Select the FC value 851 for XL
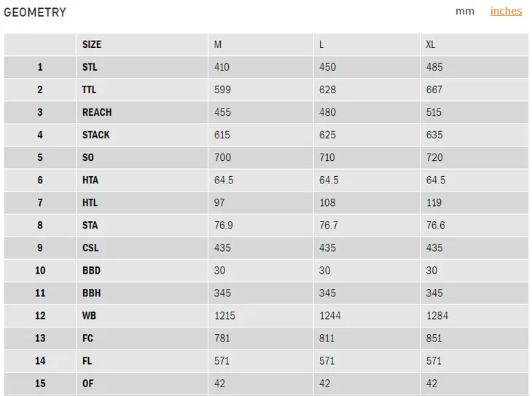 (x=434, y=338)
